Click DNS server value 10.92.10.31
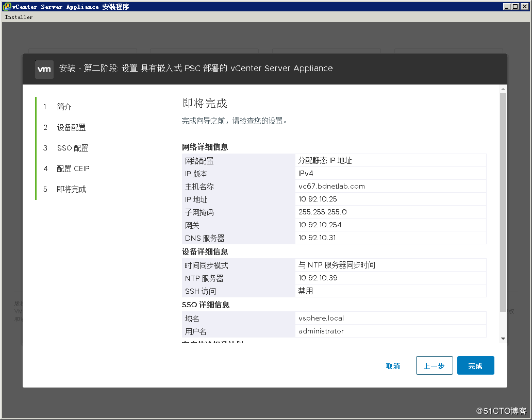Image resolution: width=532 pixels, height=420 pixels. click(x=317, y=238)
